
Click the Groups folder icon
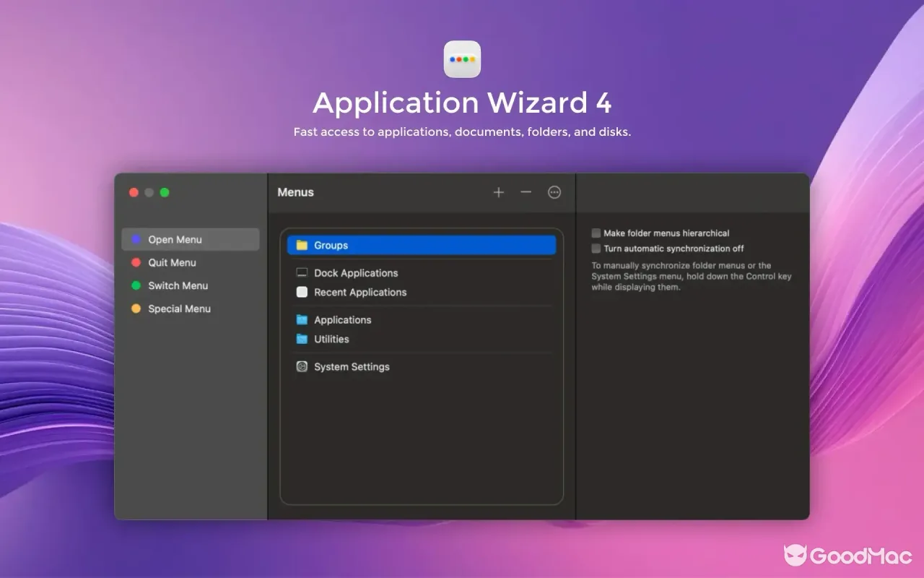[302, 246]
